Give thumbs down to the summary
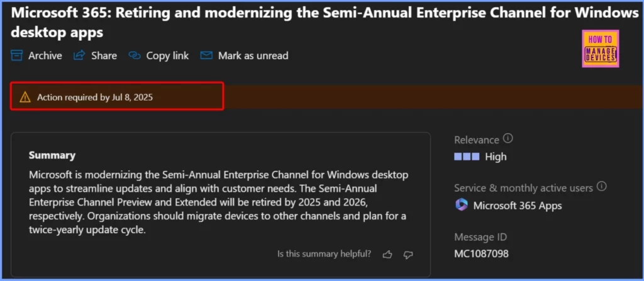The image size is (644, 281). [x=408, y=255]
